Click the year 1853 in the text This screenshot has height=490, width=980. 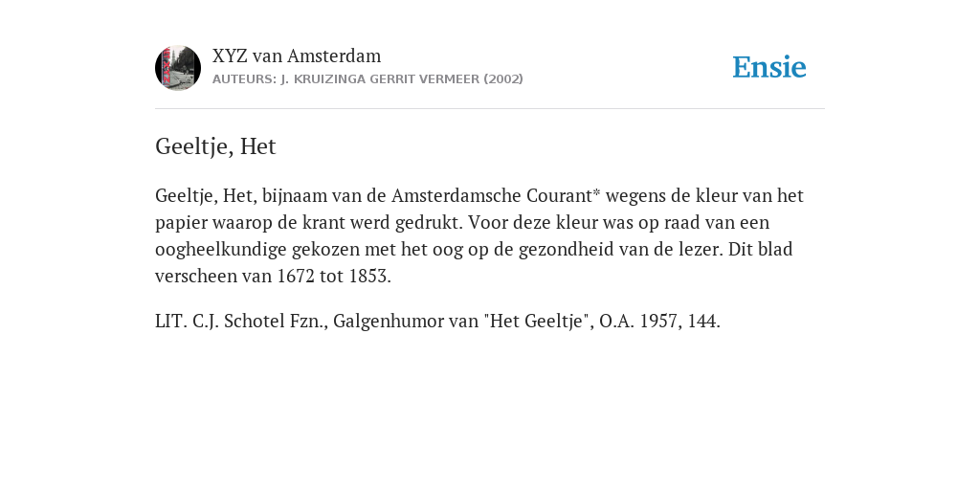(x=368, y=277)
